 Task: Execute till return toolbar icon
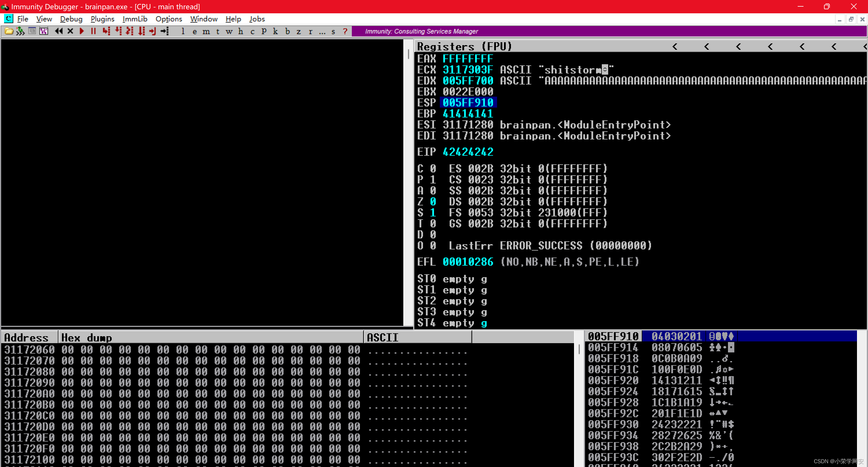click(x=153, y=31)
